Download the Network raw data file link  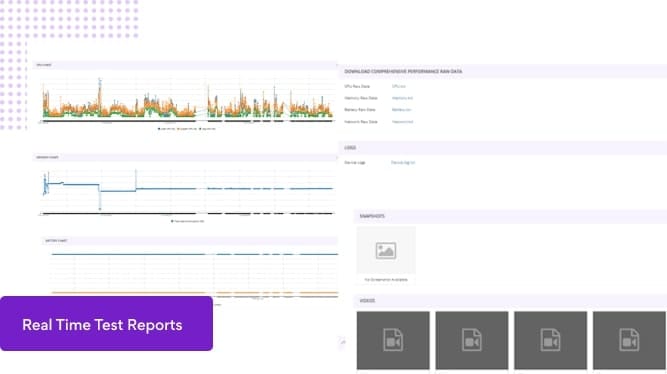click(402, 122)
